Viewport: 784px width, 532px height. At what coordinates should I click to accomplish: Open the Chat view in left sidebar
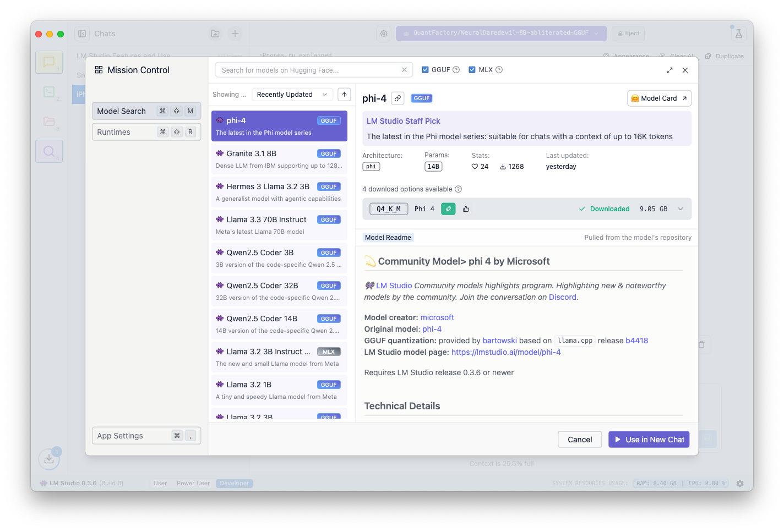point(49,62)
